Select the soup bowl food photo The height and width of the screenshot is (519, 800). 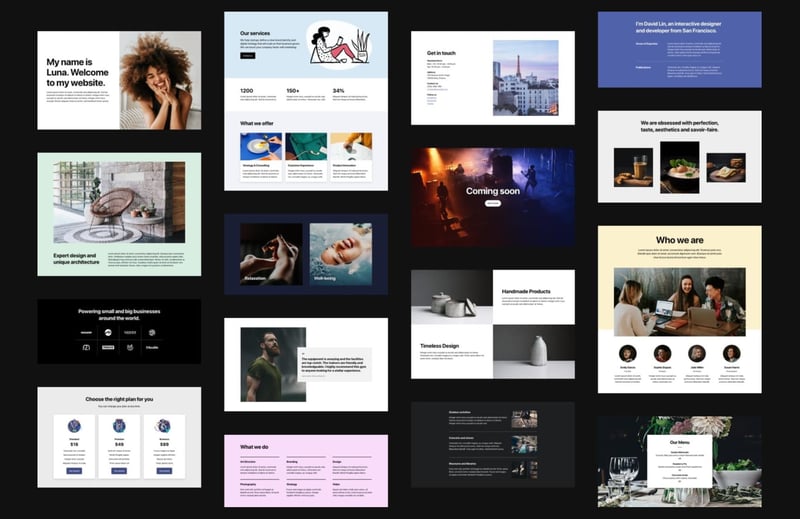(680, 167)
